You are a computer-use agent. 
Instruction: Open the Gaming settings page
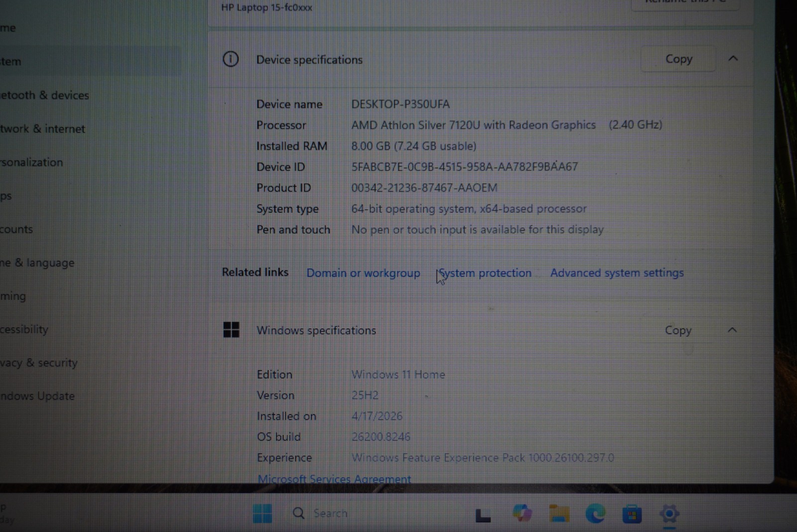[x=13, y=296]
